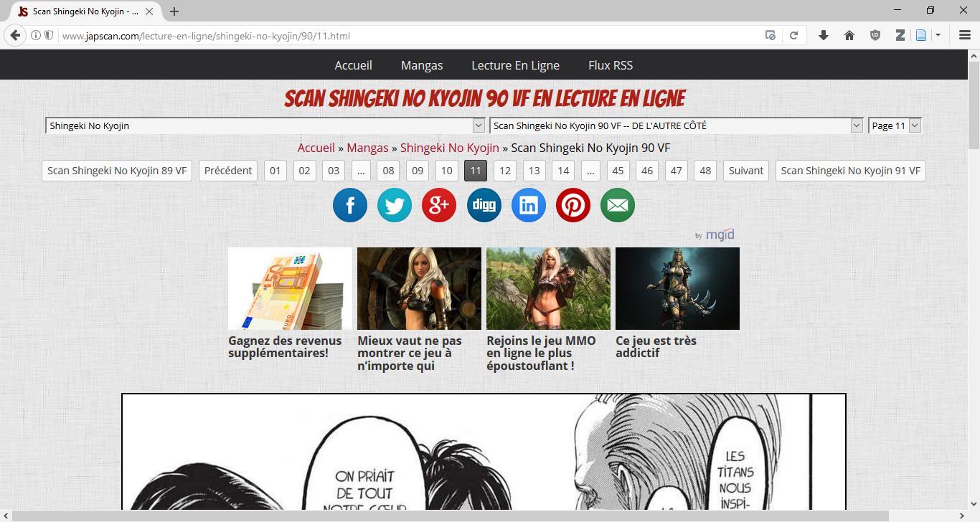The image size is (980, 522).
Task: Follow the Mangas breadcrumb link
Action: pyautogui.click(x=367, y=148)
